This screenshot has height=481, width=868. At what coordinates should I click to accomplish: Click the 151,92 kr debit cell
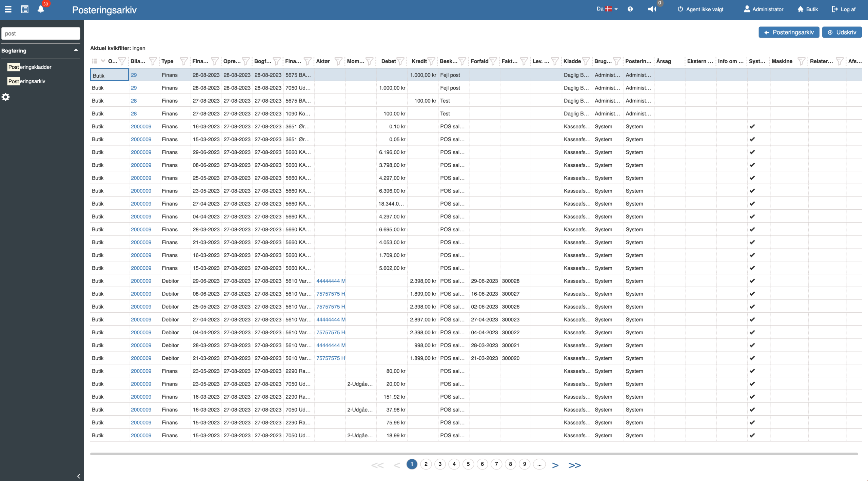(392, 397)
